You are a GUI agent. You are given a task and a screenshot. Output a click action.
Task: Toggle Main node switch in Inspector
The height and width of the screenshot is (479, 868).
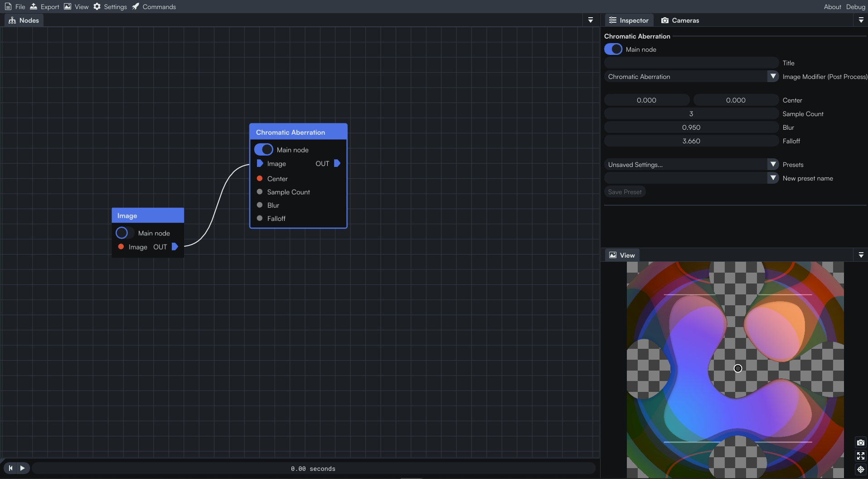click(613, 49)
